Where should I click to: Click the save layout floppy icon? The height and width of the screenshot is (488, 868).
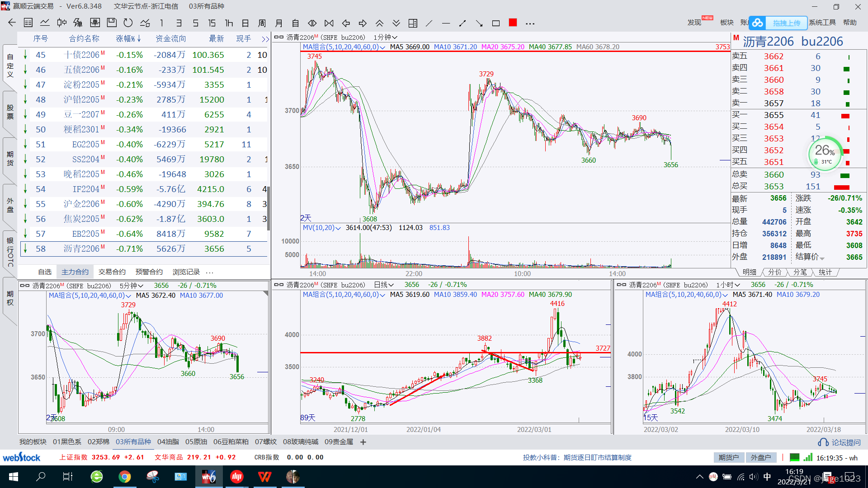tap(112, 23)
